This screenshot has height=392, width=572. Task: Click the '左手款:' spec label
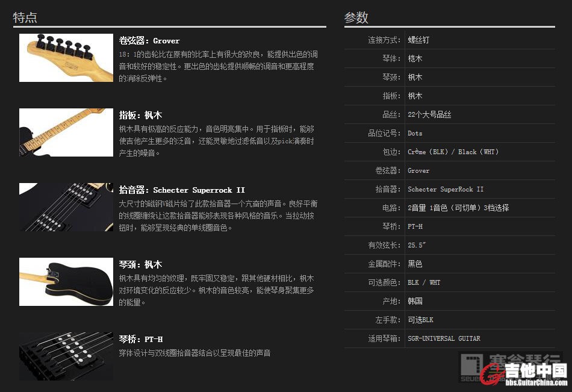pyautogui.click(x=388, y=320)
